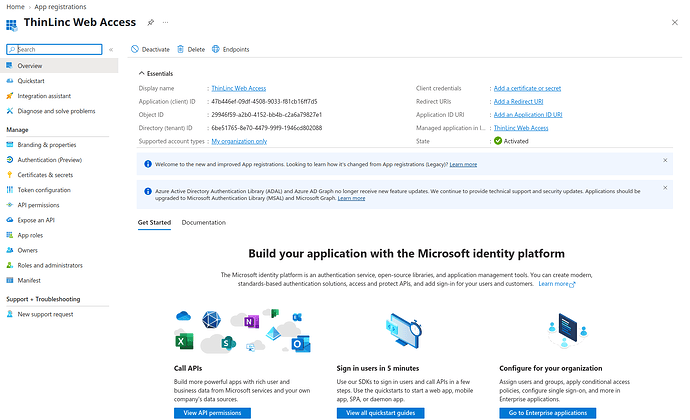690x420 pixels.
Task: Click the Sign in users illustration
Action: [404, 331]
